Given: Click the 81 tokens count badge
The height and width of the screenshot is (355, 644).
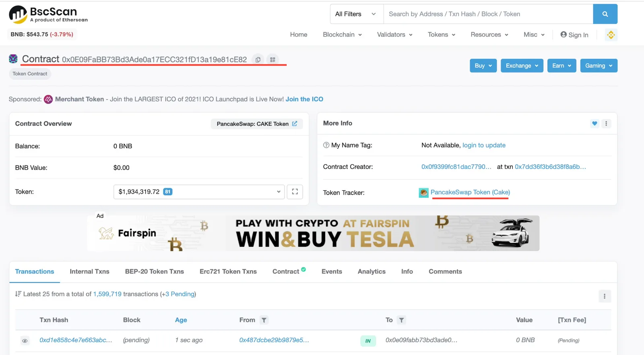Looking at the screenshot, I should 168,192.
